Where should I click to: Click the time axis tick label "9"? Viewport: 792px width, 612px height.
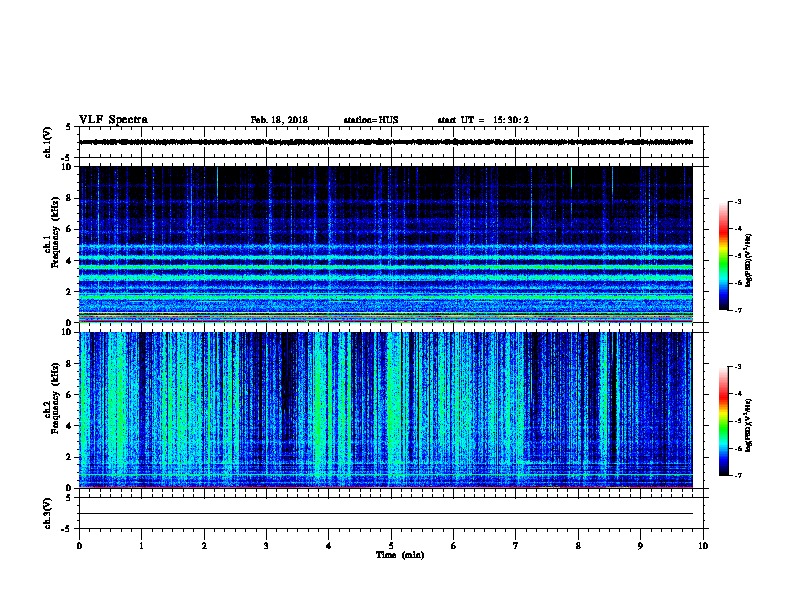640,546
